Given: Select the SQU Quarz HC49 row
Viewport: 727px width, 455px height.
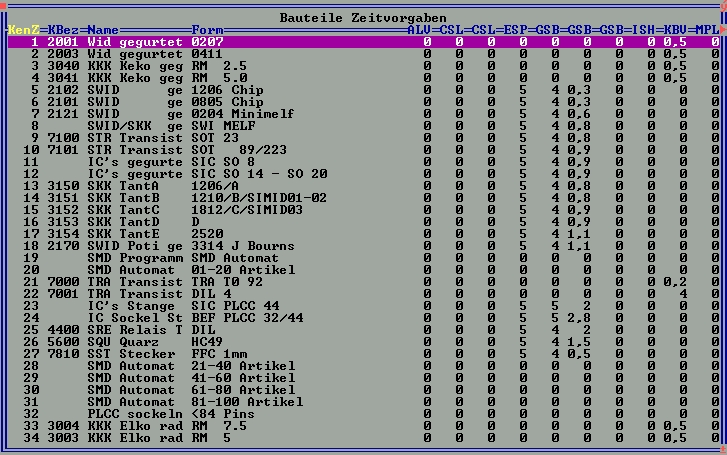Looking at the screenshot, I should pyautogui.click(x=150, y=341).
